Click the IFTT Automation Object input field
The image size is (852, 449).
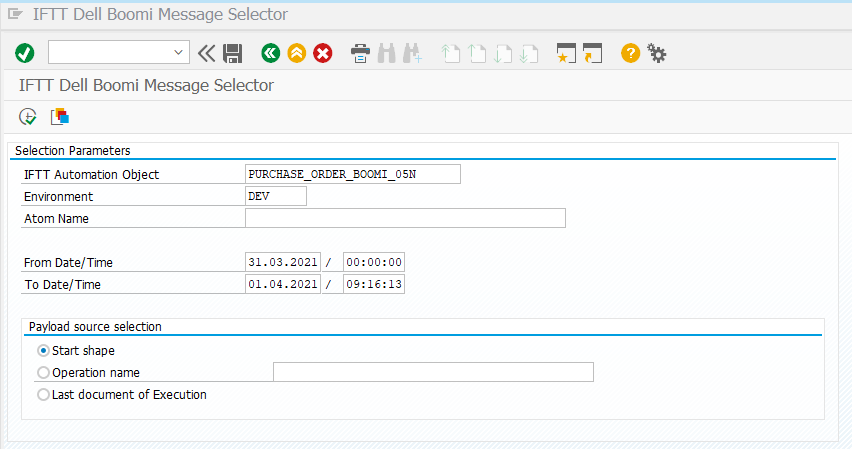click(x=352, y=175)
